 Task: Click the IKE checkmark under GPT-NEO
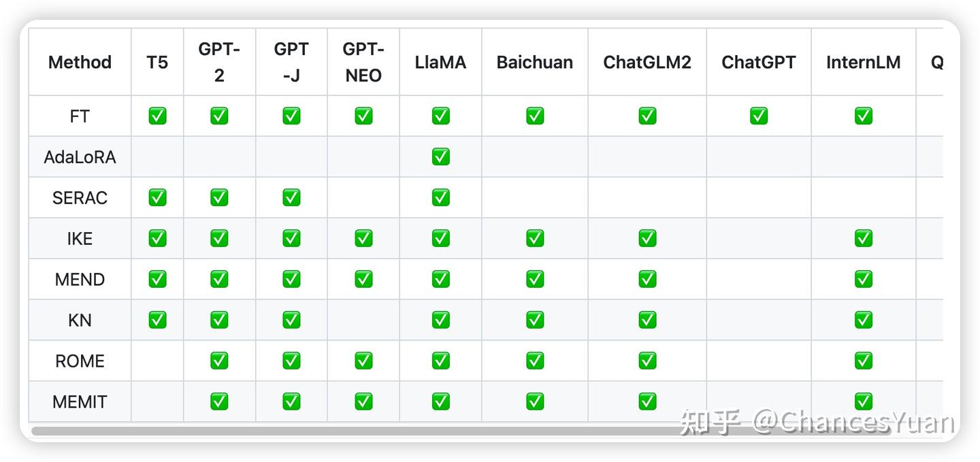(x=363, y=239)
